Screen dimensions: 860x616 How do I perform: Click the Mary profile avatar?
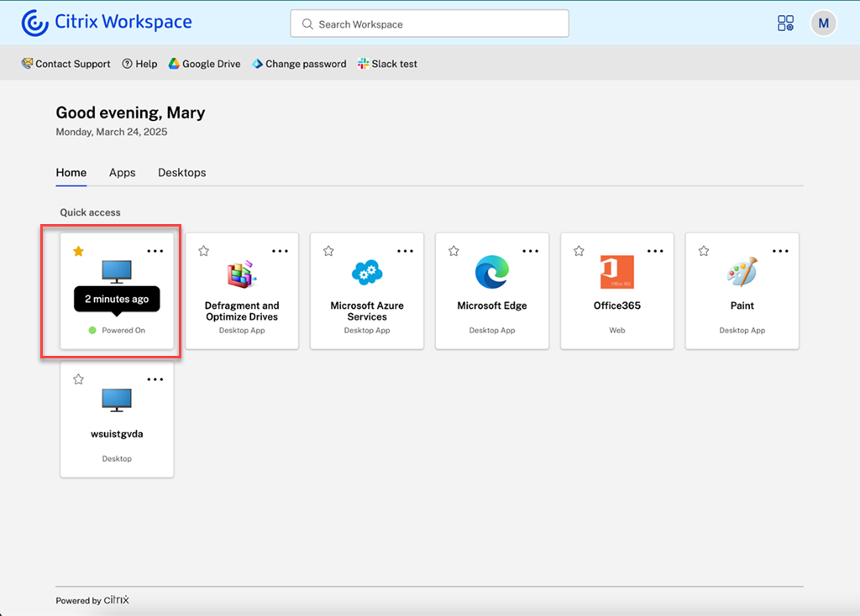click(823, 23)
